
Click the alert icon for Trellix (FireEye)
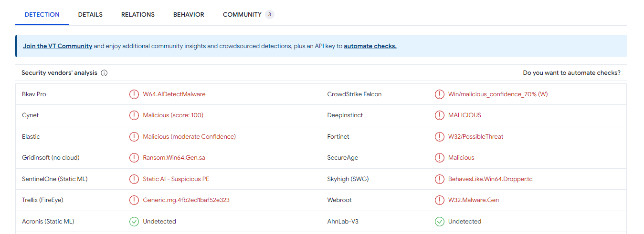click(134, 200)
